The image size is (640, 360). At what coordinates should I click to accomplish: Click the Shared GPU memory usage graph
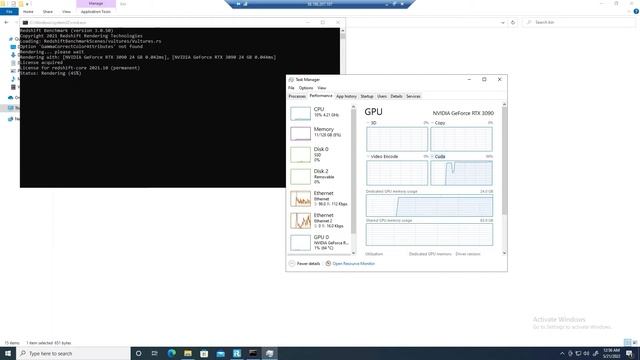pos(429,234)
